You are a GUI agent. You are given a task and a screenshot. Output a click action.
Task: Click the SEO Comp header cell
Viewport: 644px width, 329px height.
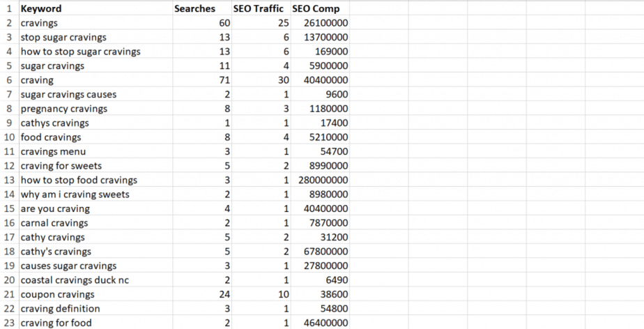316,9
